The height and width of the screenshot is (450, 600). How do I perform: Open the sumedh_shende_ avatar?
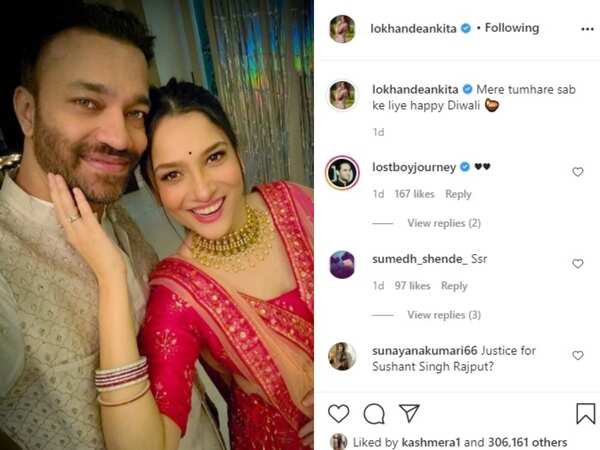coord(342,264)
